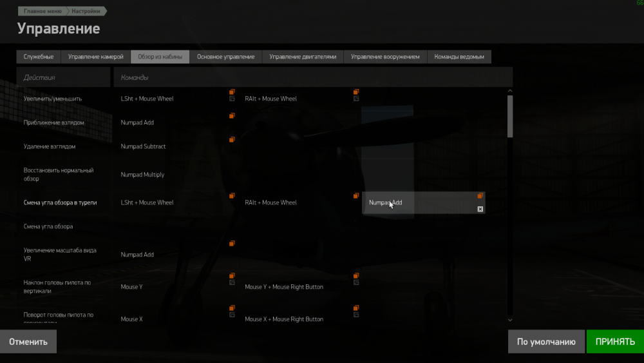644x363 pixels.
Task: Click Увеличение масштаба вида VR label
Action: click(x=60, y=255)
